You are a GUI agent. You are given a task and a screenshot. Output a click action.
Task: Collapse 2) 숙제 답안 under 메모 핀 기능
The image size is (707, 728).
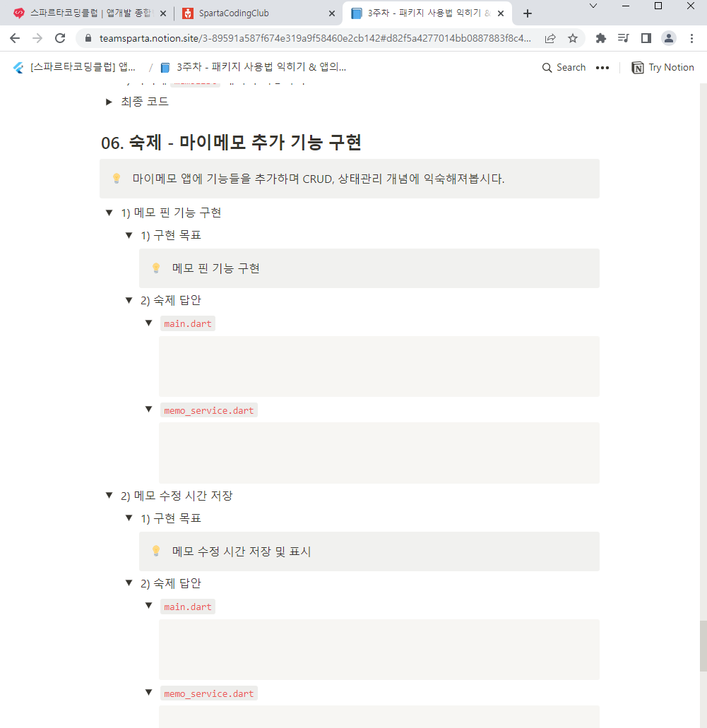click(129, 300)
